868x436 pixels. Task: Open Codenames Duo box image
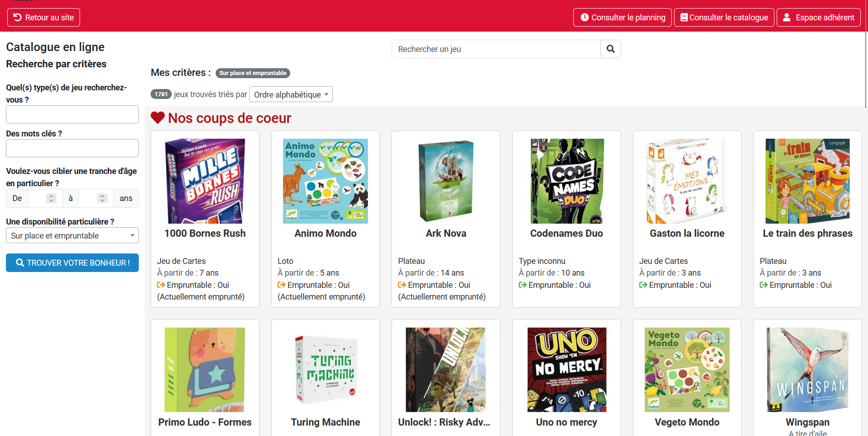566,181
